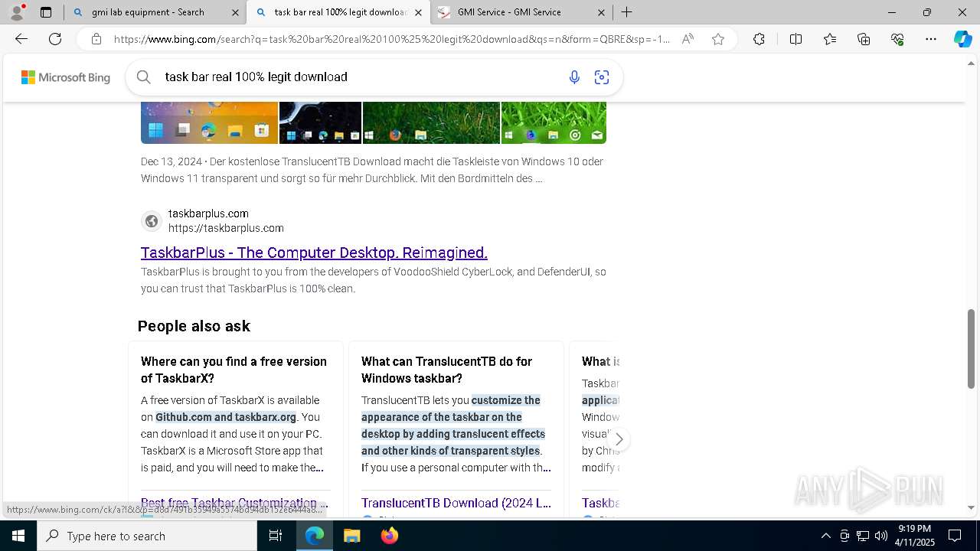Viewport: 980px width, 551px height.
Task: Select What can TranslucentTB do question
Action: point(447,370)
